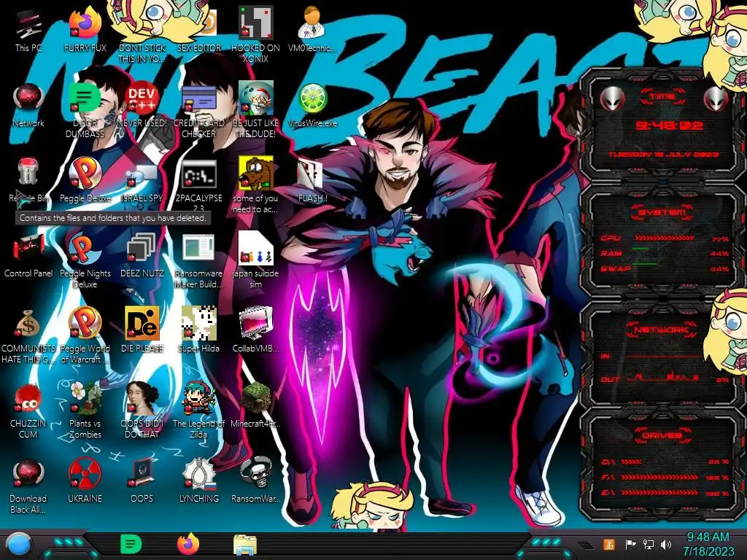Screen dimensions: 747x560
Task: Click the SYSTEM widget header
Action: (662, 212)
